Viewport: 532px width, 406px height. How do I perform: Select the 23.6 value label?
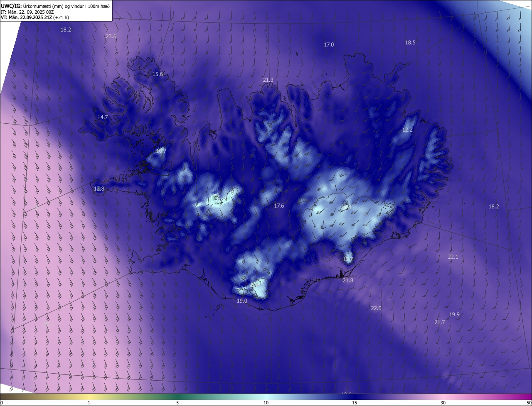click(x=111, y=37)
